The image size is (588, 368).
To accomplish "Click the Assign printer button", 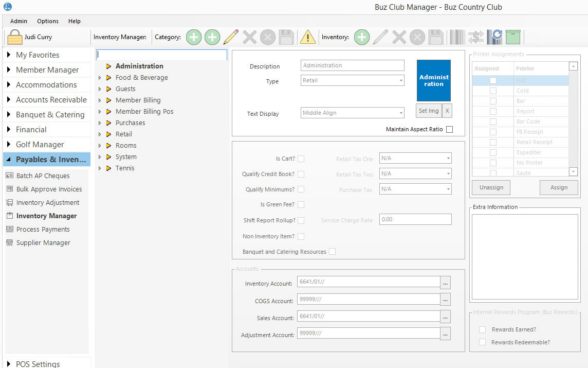I will tap(559, 187).
